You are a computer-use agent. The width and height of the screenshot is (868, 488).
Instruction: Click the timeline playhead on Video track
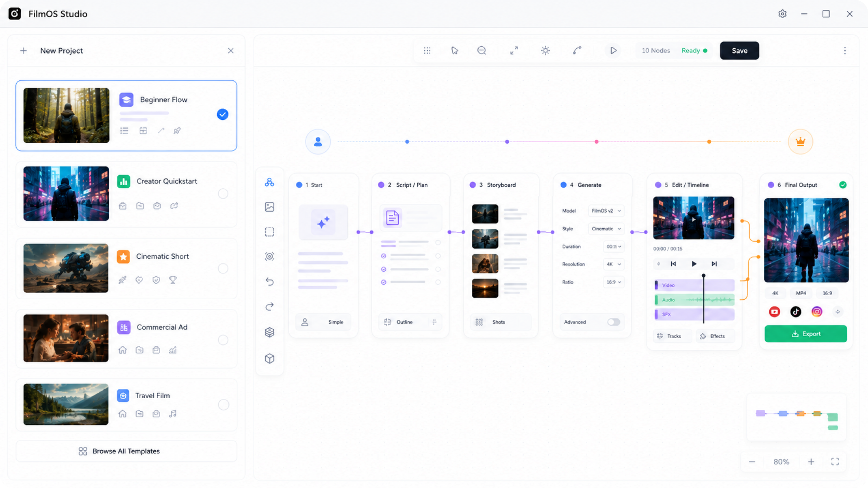pyautogui.click(x=703, y=285)
